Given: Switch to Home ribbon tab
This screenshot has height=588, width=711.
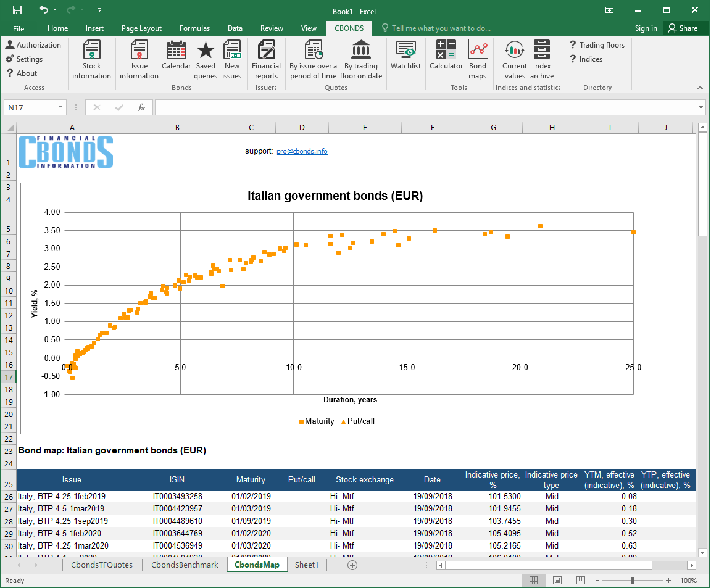Looking at the screenshot, I should 57,28.
